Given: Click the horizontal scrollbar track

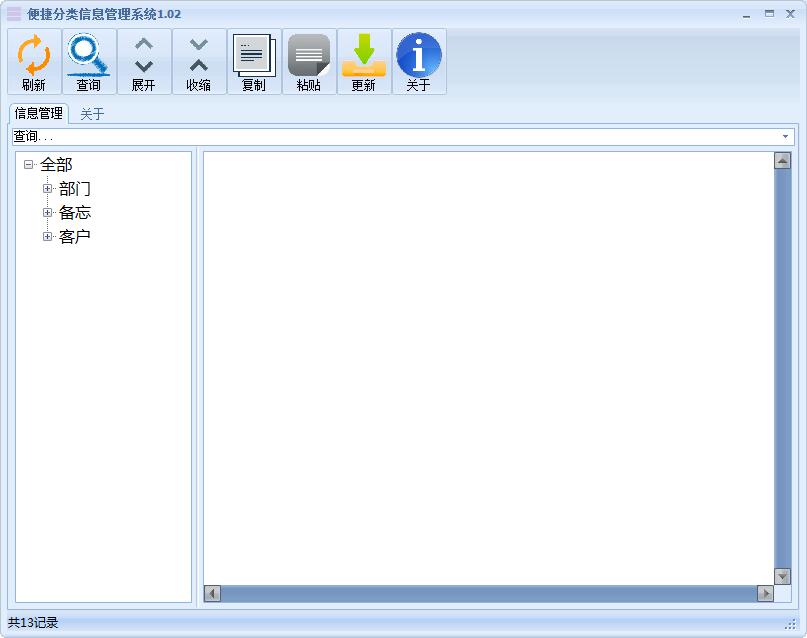Looking at the screenshot, I should 489,594.
